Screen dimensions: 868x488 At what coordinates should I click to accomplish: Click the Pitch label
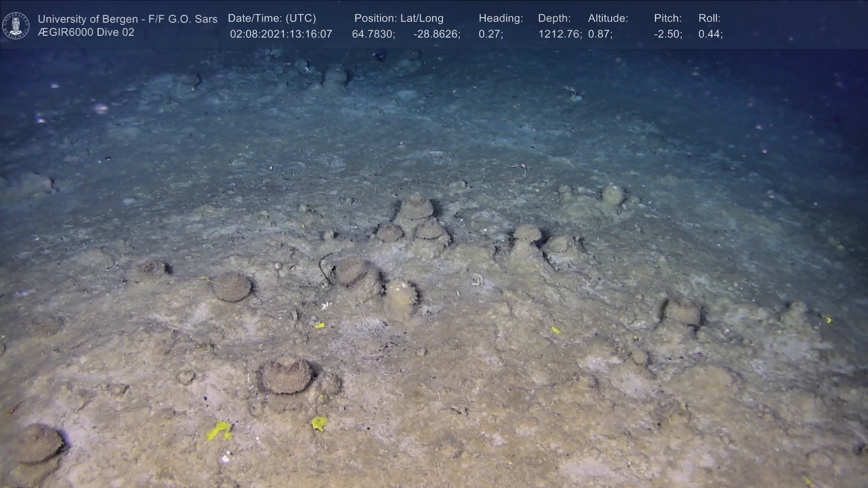tap(668, 19)
